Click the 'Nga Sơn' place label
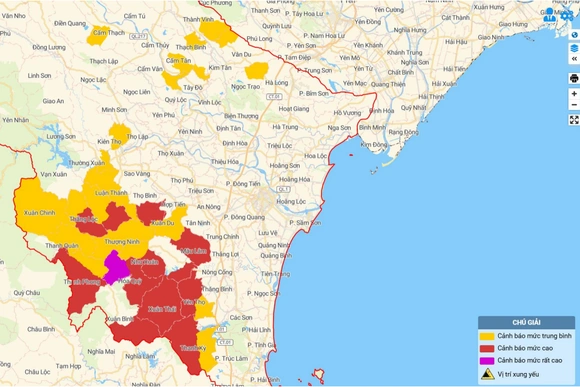580x387 pixels. click(x=339, y=128)
